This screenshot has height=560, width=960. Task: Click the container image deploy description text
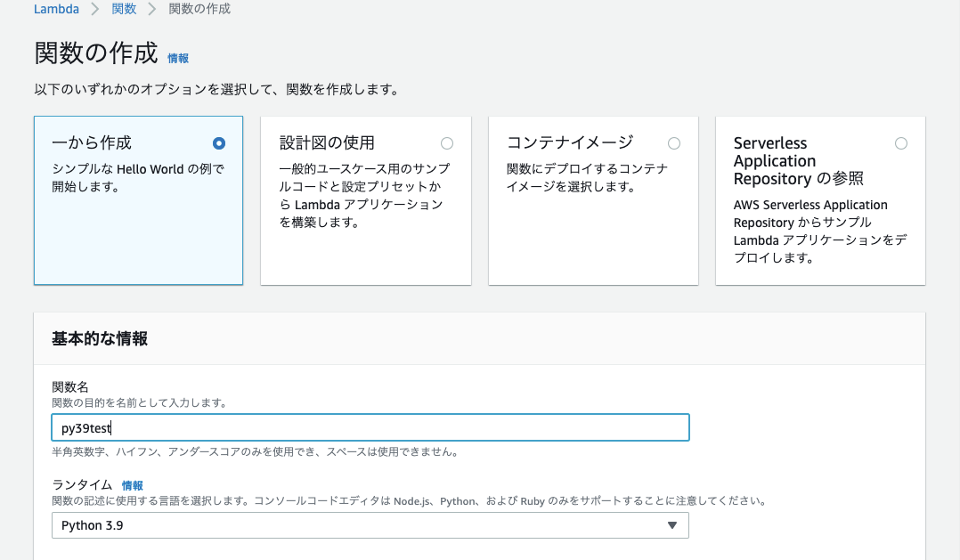(587, 178)
